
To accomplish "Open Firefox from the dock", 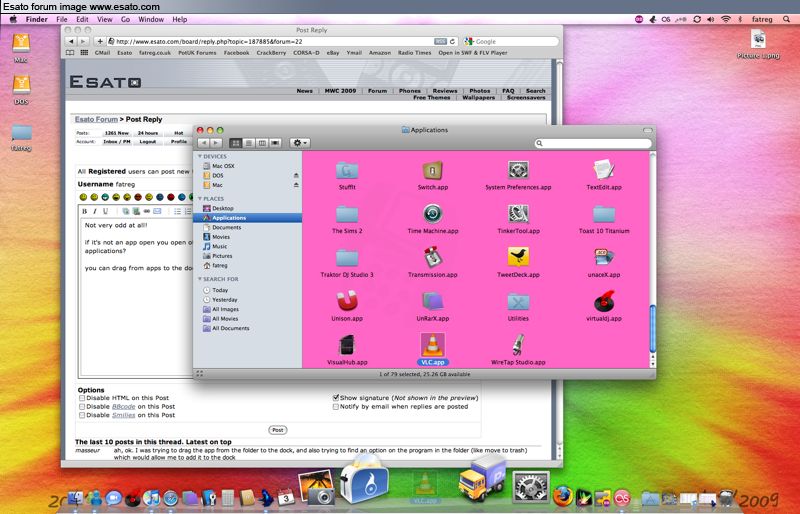I will (563, 496).
